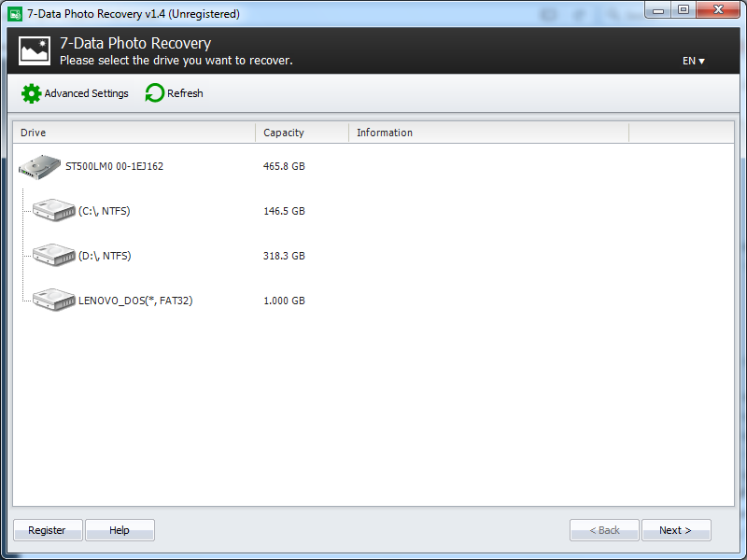Click the Register button

click(47, 529)
